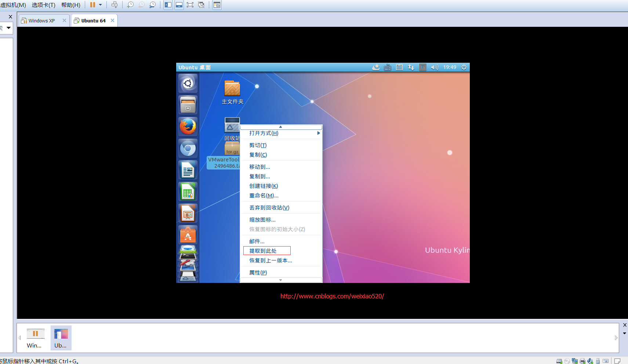628x364 pixels.
Task: Open Ubuntu Software Center from the launcher
Action: tap(188, 235)
